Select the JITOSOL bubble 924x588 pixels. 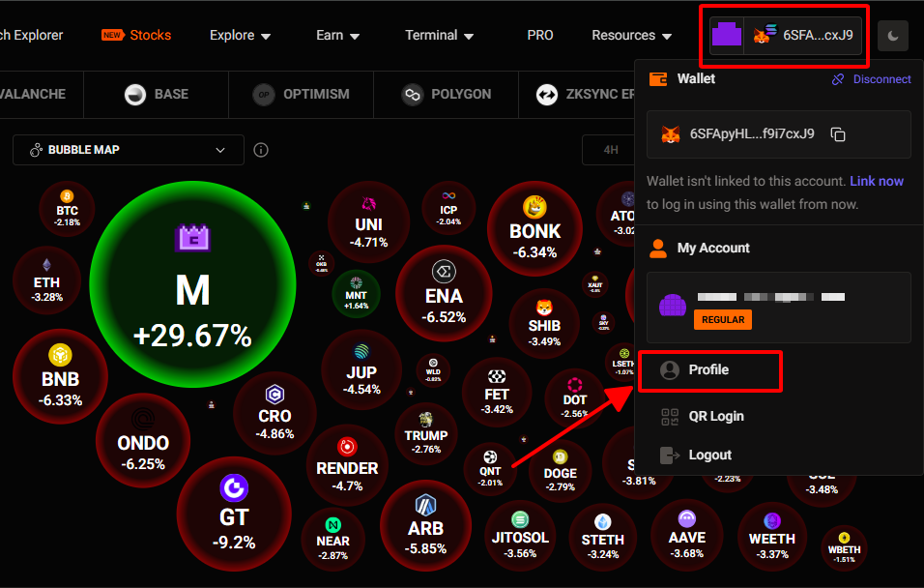point(520,536)
